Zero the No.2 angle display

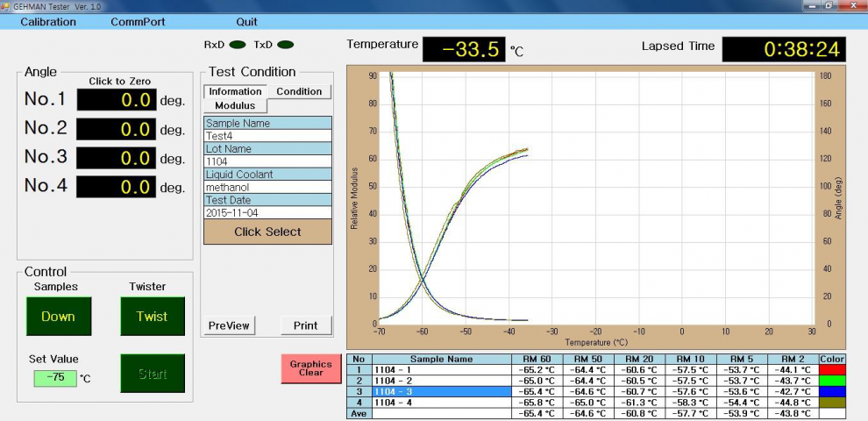(117, 129)
